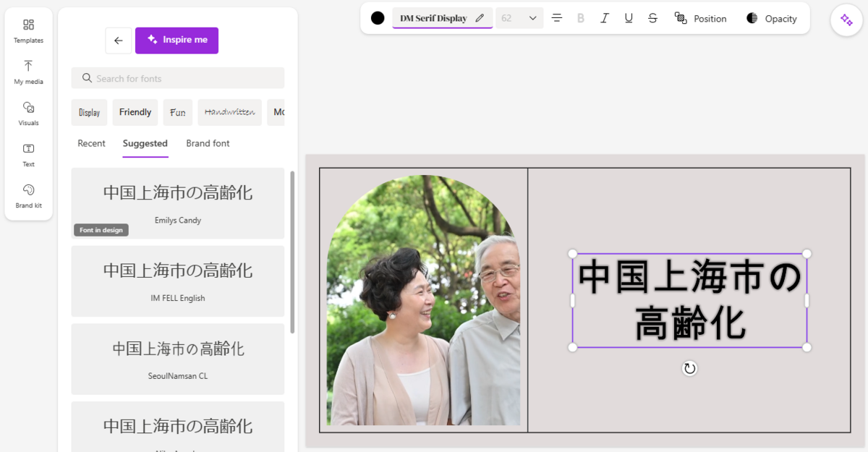Apply the IM FELL English font
This screenshot has width=868, height=452.
point(178,281)
